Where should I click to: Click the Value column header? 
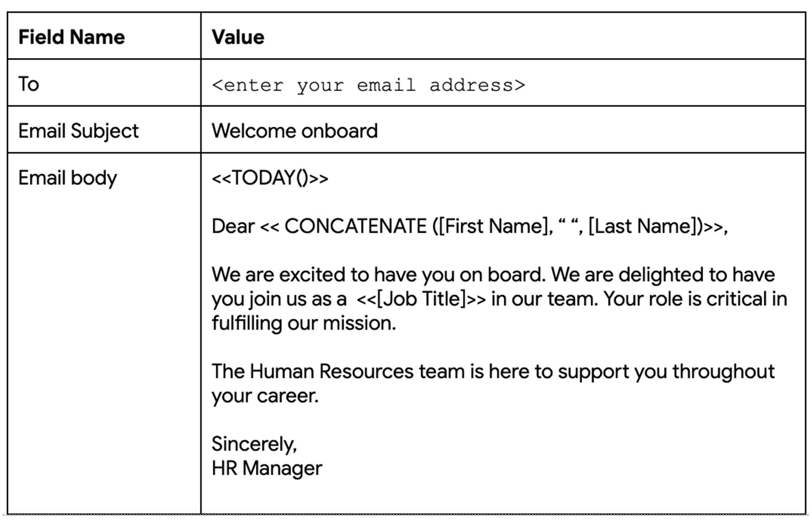[x=238, y=37]
